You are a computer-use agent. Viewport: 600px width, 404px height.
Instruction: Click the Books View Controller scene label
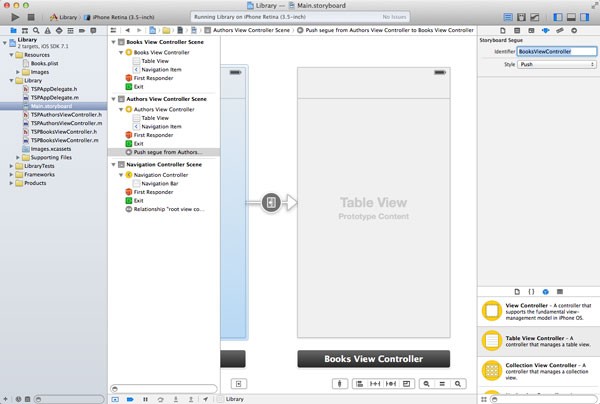(x=374, y=359)
